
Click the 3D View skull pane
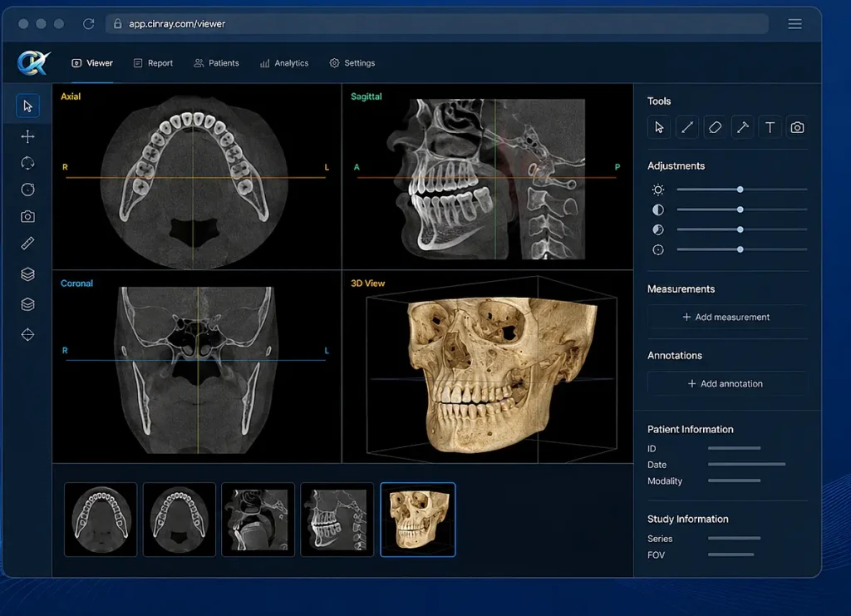click(488, 367)
